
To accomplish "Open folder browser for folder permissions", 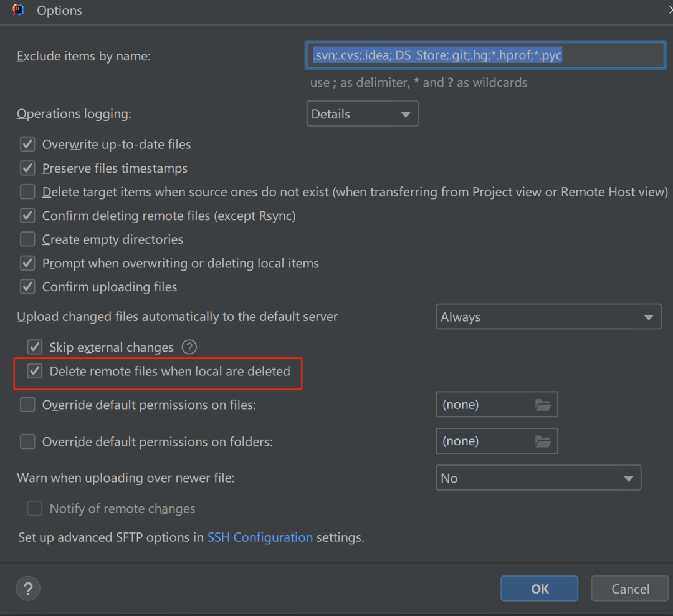I will pos(543,441).
